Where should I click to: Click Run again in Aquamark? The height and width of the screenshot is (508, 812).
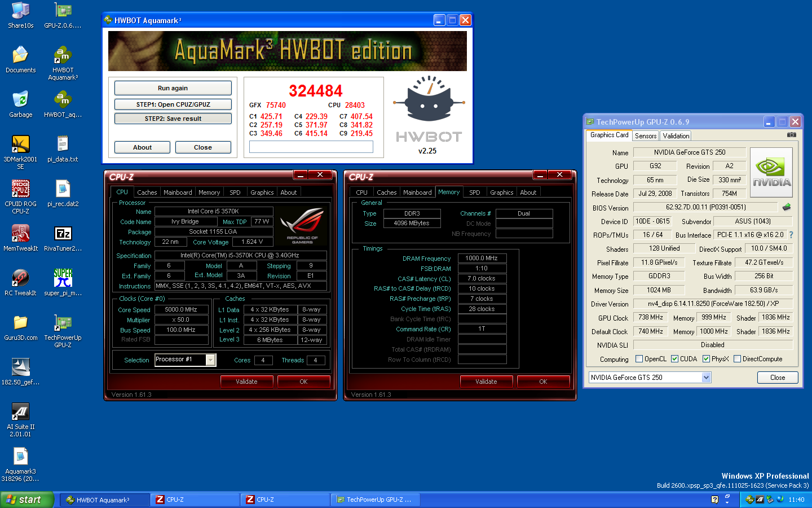[x=173, y=88]
